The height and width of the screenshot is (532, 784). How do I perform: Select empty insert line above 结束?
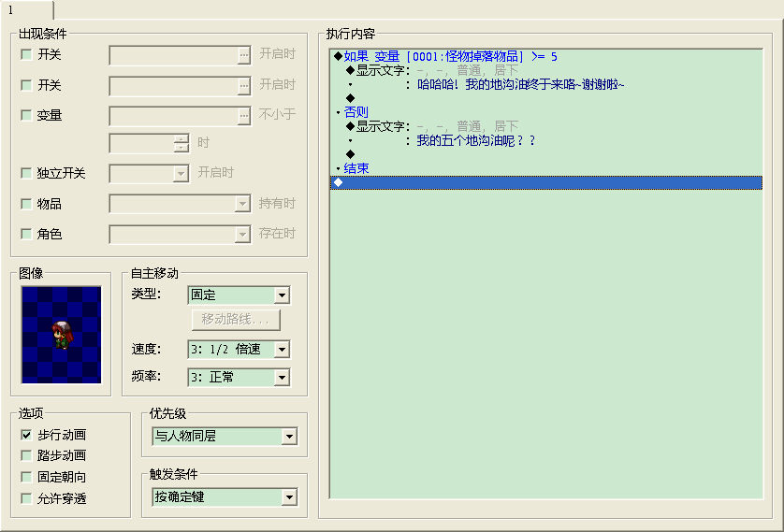[546, 154]
